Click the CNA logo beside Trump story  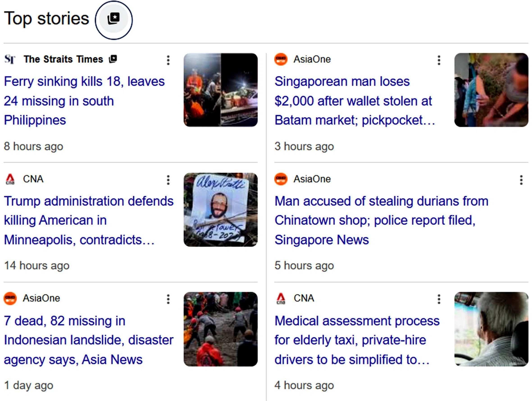click(10, 179)
